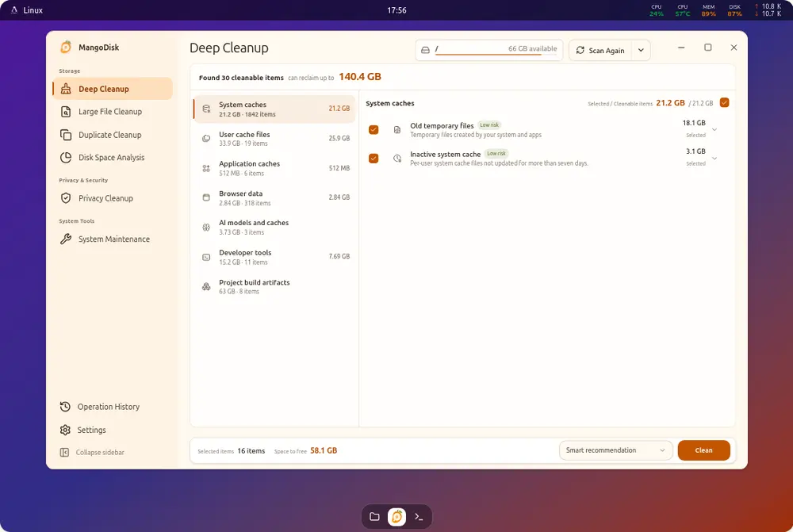This screenshot has height=532, width=793.
Task: Select User cache files category
Action: [x=274, y=139]
